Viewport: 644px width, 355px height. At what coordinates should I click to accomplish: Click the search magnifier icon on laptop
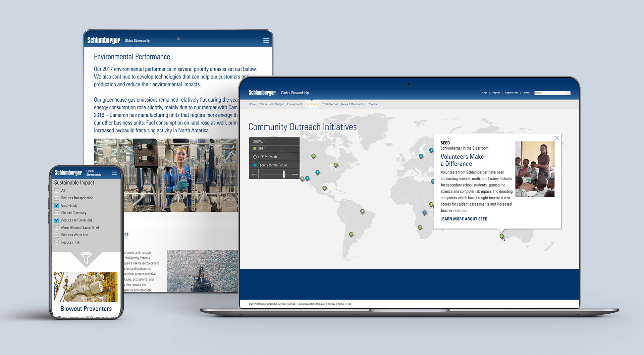pyautogui.click(x=568, y=93)
